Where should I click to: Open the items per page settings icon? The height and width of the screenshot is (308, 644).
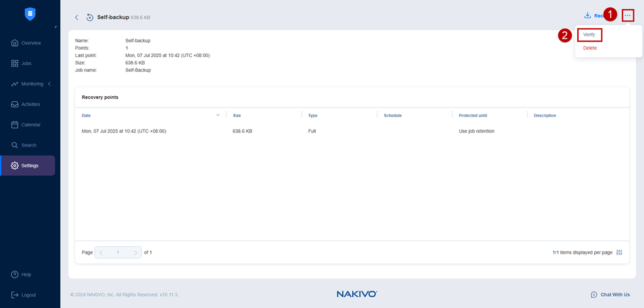click(619, 252)
